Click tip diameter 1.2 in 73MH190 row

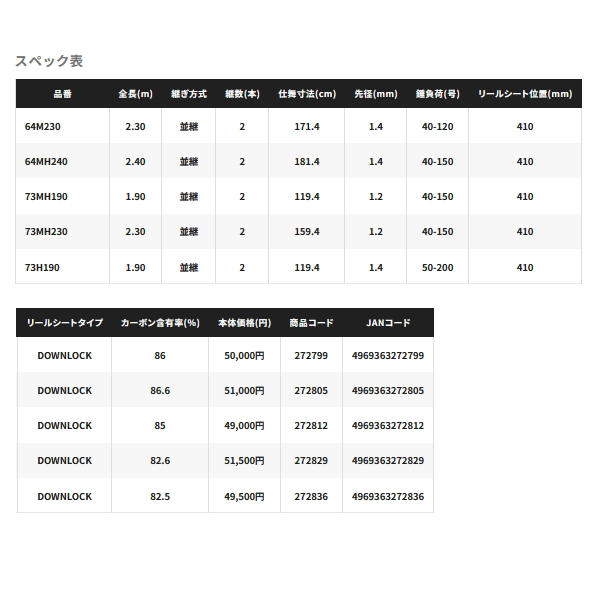pyautogui.click(x=376, y=197)
